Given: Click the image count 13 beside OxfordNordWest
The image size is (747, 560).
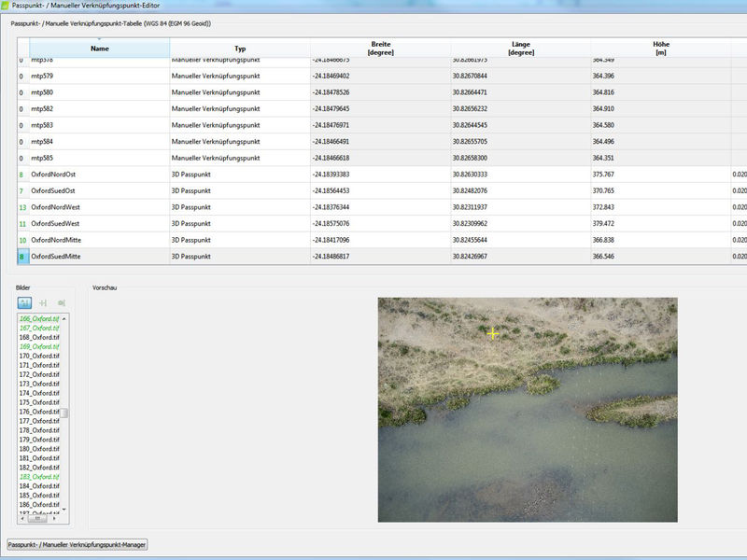Looking at the screenshot, I should tap(22, 207).
